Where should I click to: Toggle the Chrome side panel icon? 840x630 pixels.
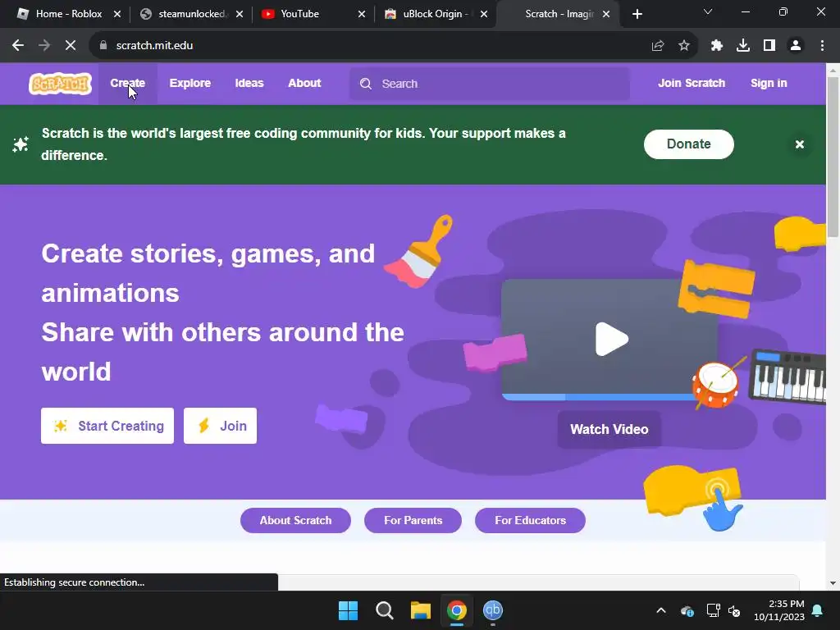(x=769, y=46)
